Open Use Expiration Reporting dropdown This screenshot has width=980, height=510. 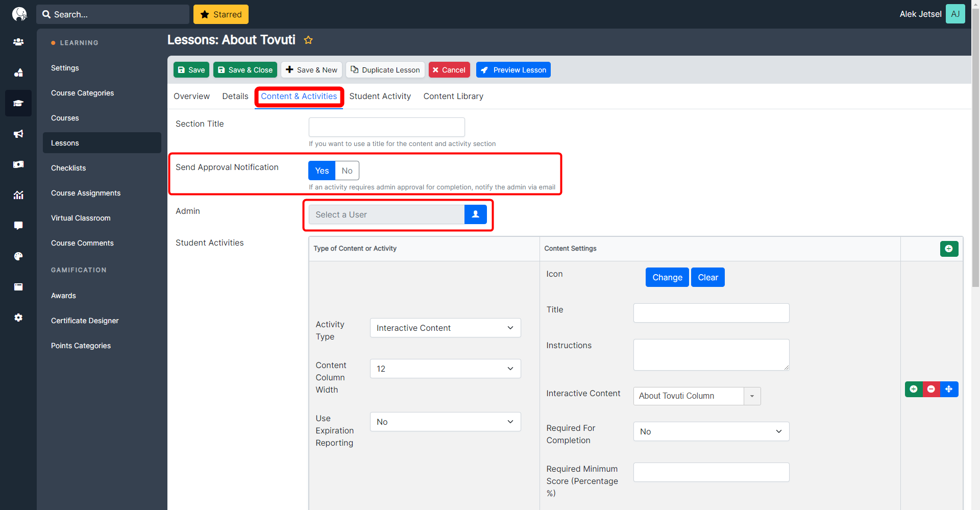tap(445, 422)
